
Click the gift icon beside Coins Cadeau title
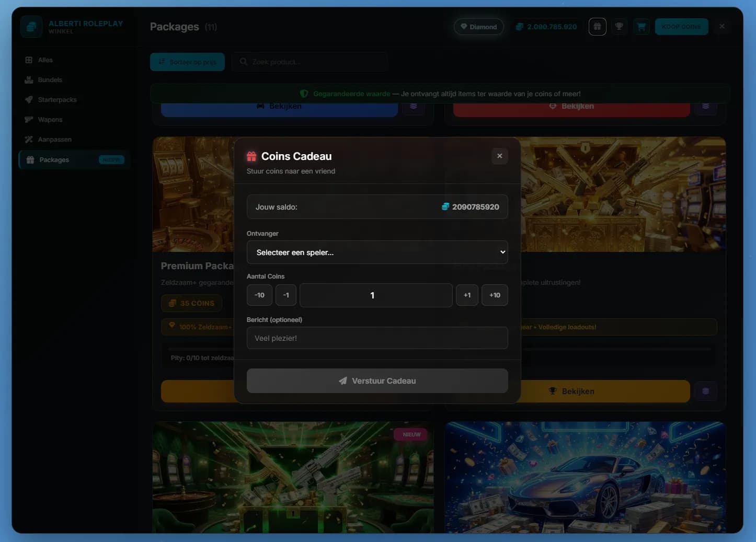(x=251, y=156)
